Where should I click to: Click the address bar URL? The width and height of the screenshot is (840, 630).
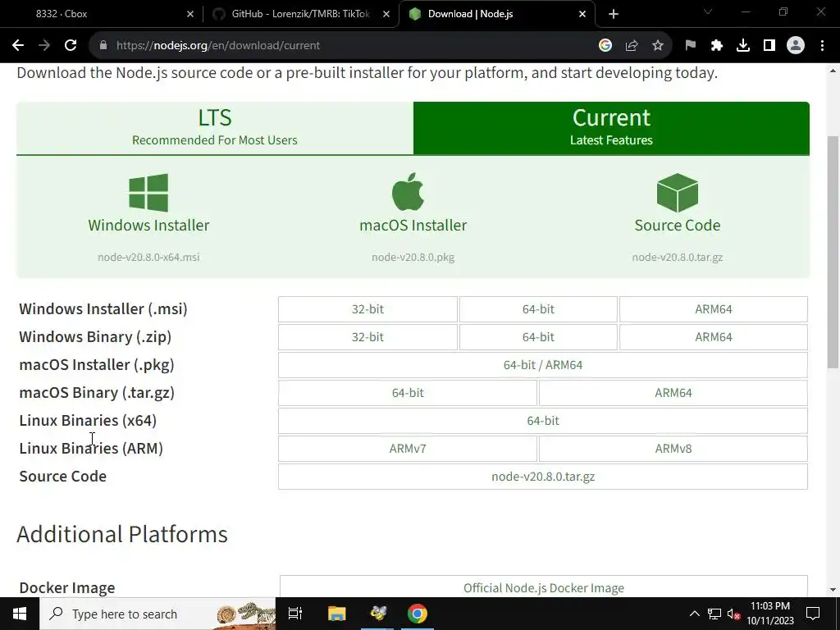click(x=218, y=46)
